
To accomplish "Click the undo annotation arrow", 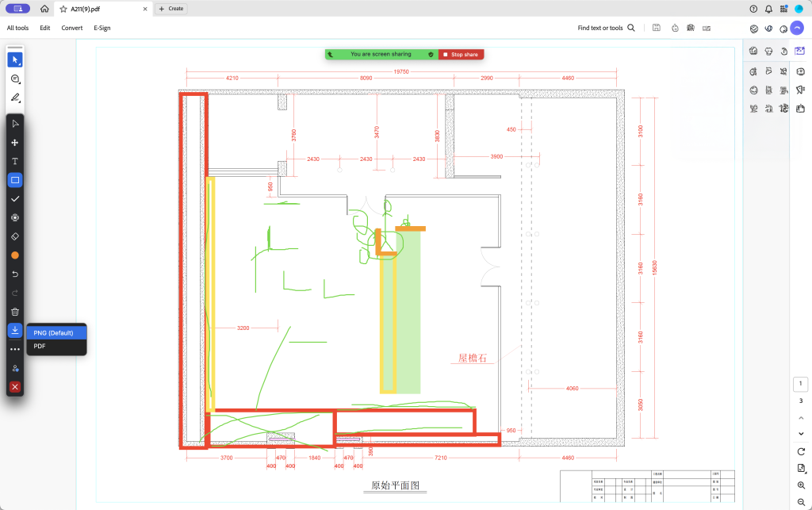I will click(x=15, y=274).
